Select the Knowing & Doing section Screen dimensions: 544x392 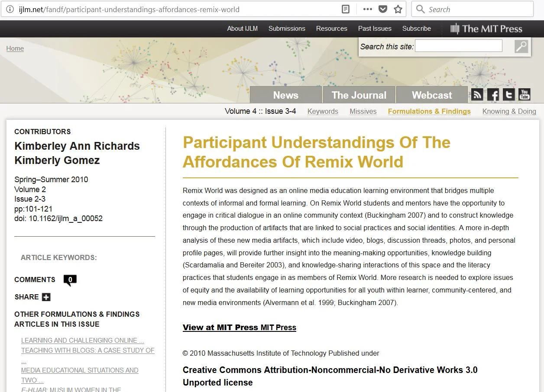[x=509, y=111]
